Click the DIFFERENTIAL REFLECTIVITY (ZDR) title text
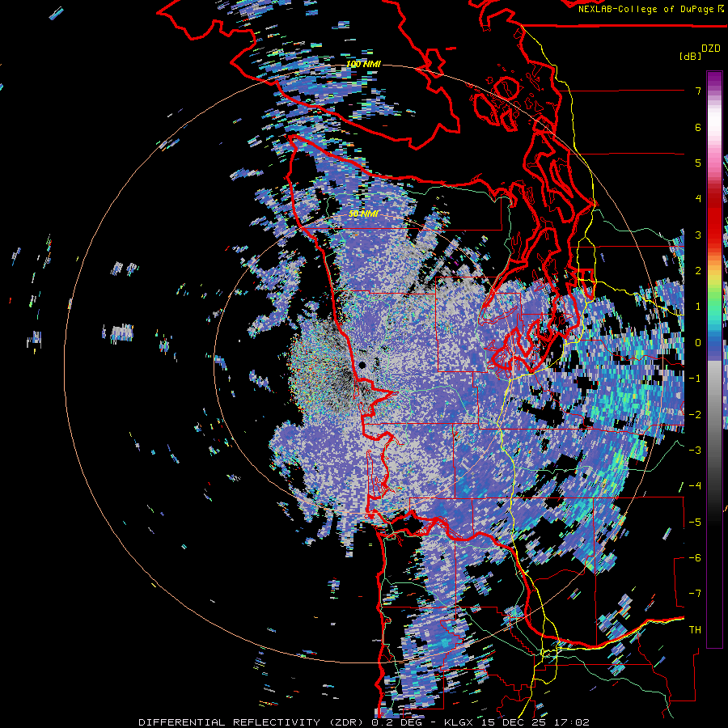This screenshot has width=728, height=728. (x=252, y=722)
